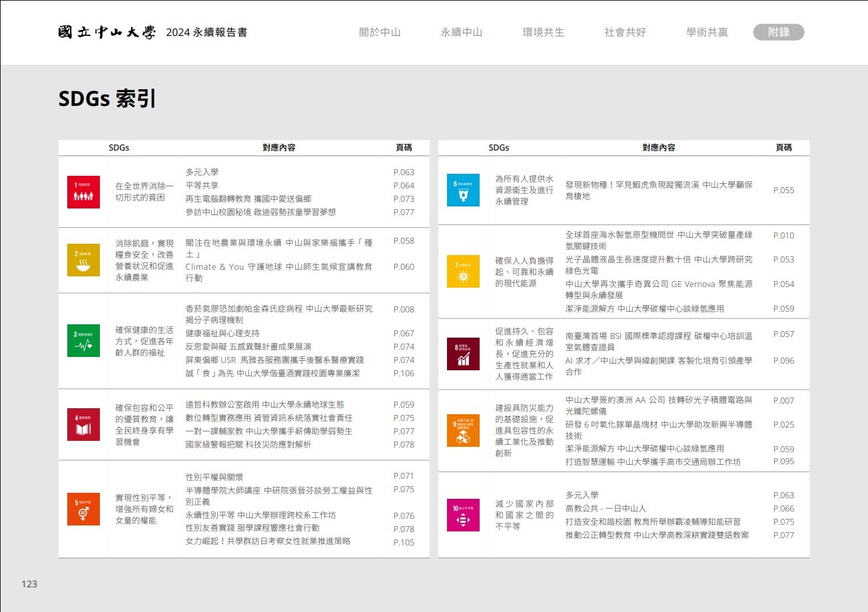Open the 健康福祉與心理支持 entry
Image resolution: width=868 pixels, height=612 pixels.
click(x=222, y=334)
